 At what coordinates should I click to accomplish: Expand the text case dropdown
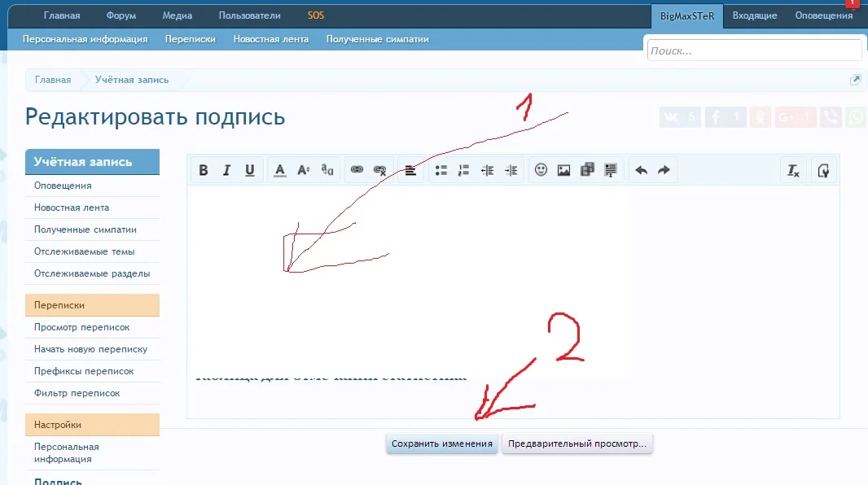[x=326, y=170]
